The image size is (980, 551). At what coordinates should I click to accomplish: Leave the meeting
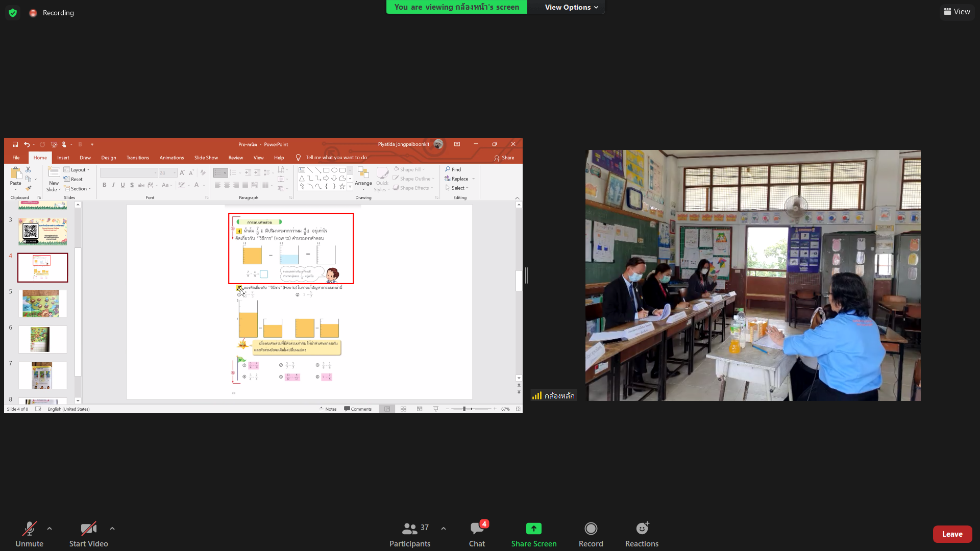point(952,534)
